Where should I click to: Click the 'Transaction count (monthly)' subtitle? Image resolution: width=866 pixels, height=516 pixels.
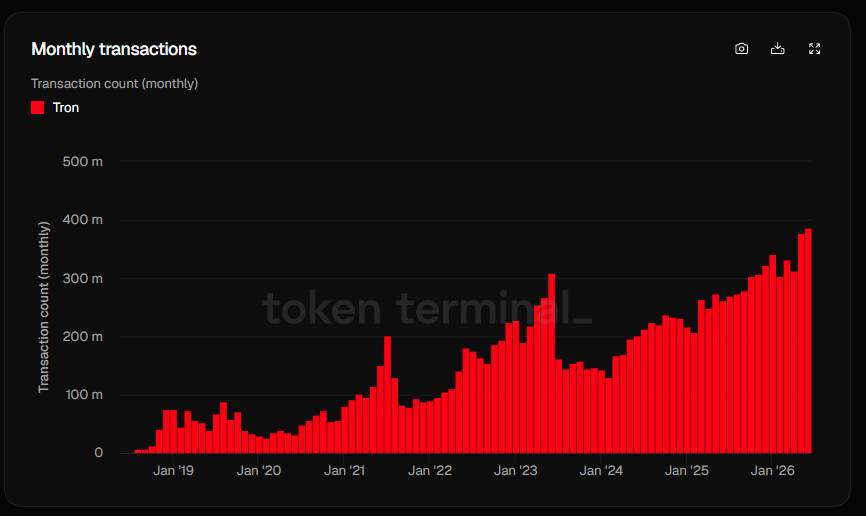click(x=114, y=83)
